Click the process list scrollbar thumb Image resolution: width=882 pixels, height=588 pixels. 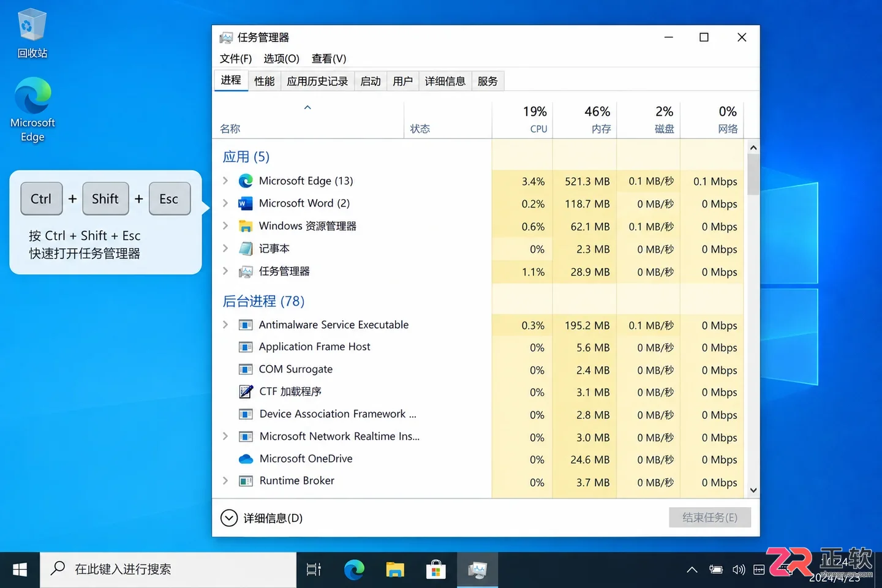pos(753,174)
